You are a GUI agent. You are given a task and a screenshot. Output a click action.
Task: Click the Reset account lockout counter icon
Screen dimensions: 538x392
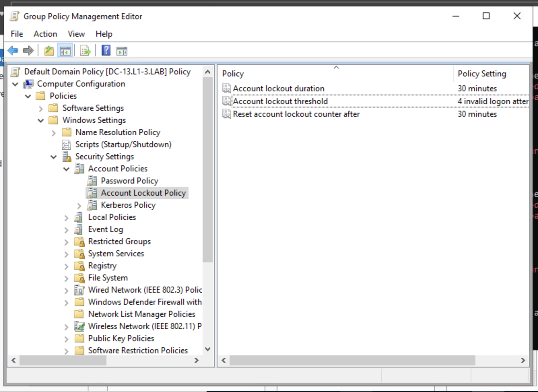[226, 114]
